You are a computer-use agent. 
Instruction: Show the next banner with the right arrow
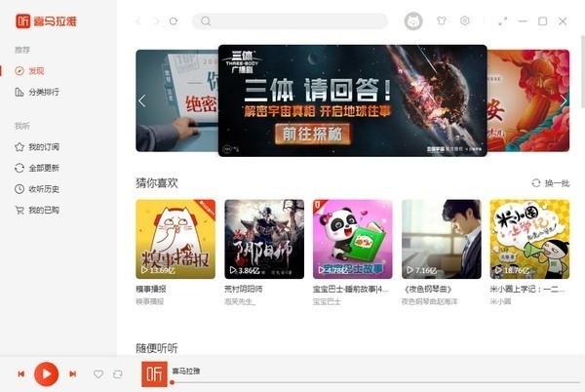(564, 100)
